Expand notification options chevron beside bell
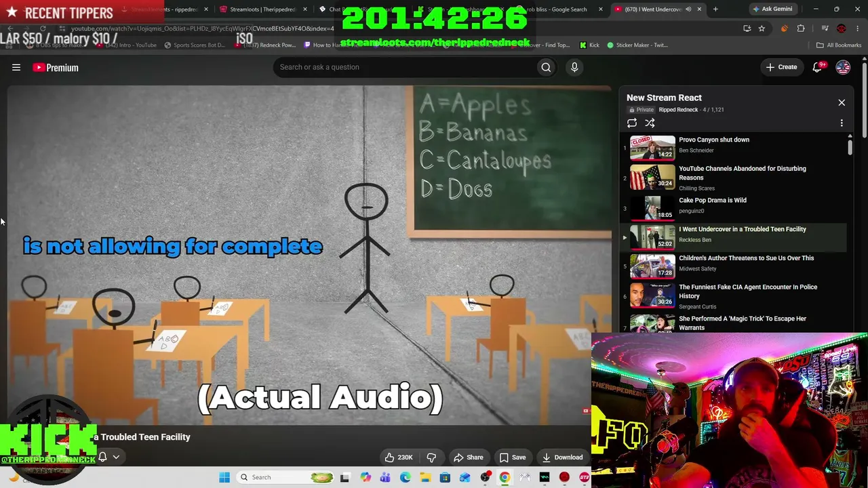 tap(116, 457)
